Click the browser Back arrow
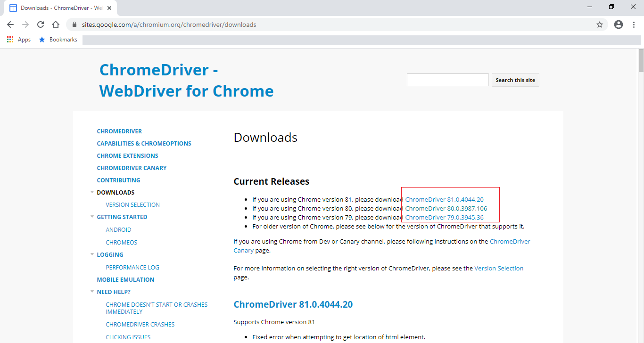 (10, 24)
